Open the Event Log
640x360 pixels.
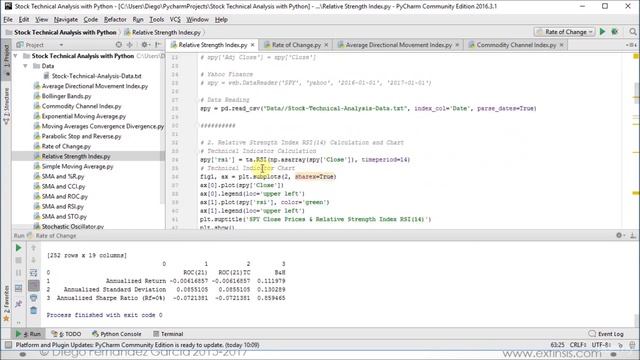[607, 334]
